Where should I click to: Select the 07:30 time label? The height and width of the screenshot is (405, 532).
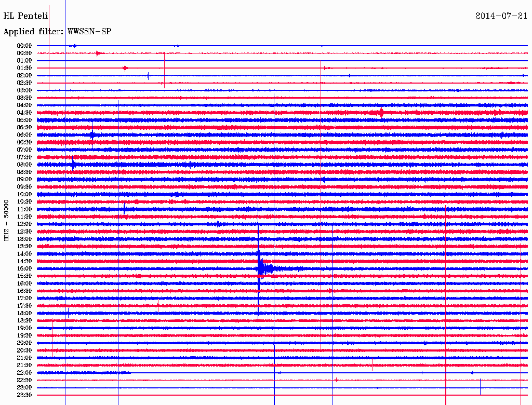24,157
